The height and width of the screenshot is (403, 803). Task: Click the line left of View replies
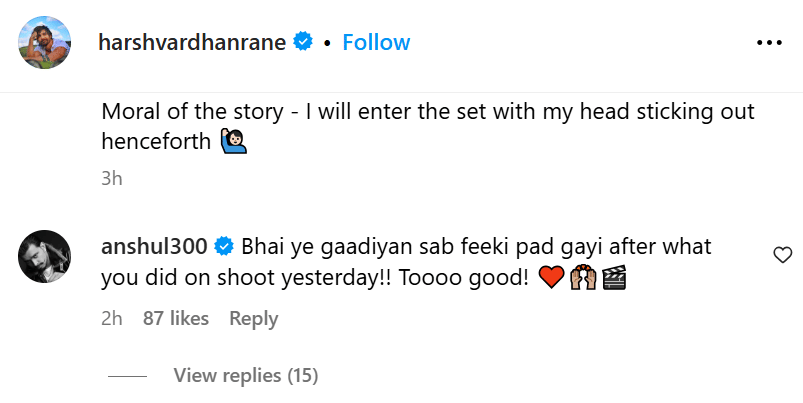[x=127, y=376]
